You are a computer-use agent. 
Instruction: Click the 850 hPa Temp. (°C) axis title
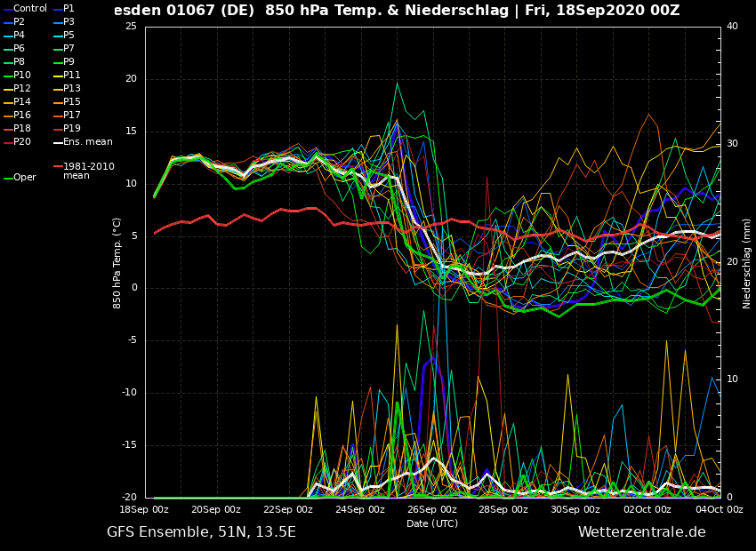117,263
